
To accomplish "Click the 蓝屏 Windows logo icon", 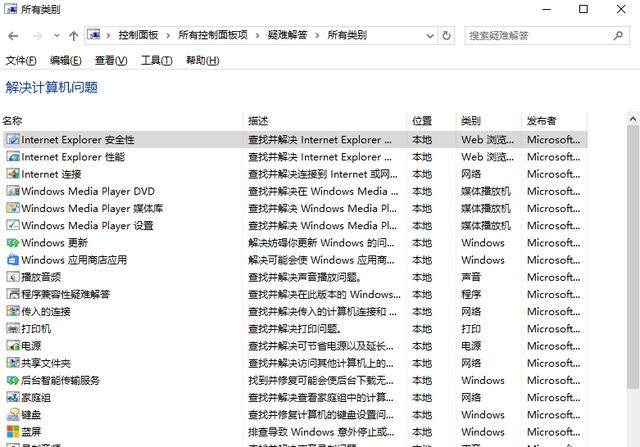I will pyautogui.click(x=13, y=432).
